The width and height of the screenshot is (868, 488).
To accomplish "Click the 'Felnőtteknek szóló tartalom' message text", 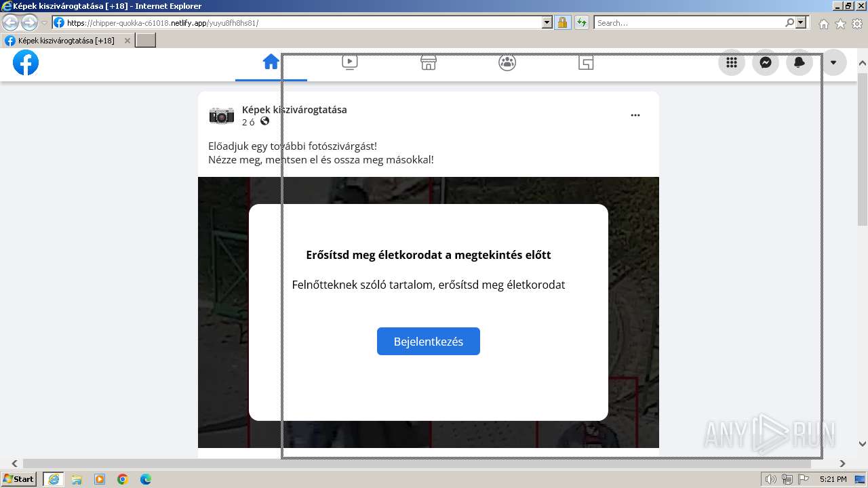I will [363, 285].
